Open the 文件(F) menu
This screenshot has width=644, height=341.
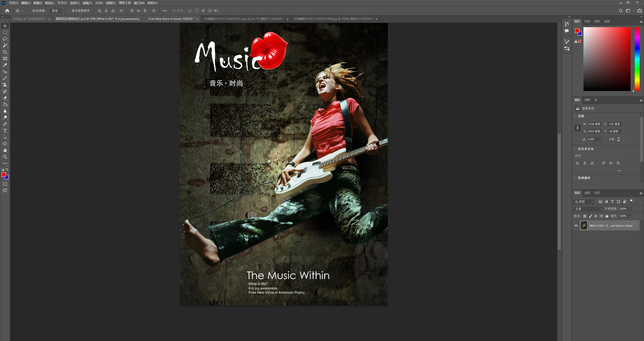(13, 3)
